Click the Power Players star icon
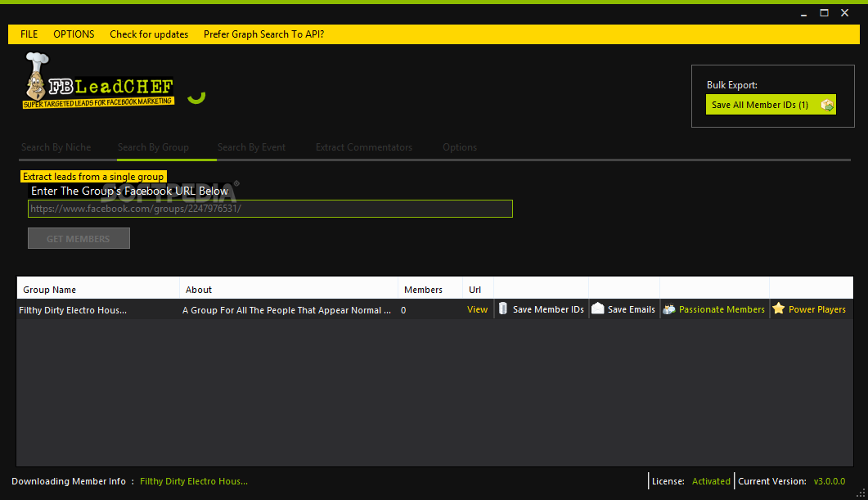 tap(778, 309)
